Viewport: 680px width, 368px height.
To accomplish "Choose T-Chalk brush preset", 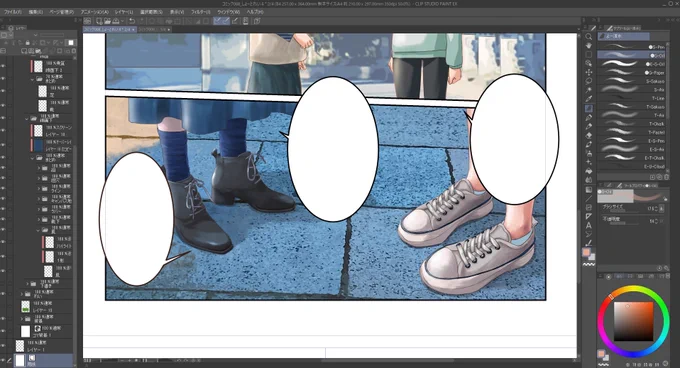I will [633, 124].
